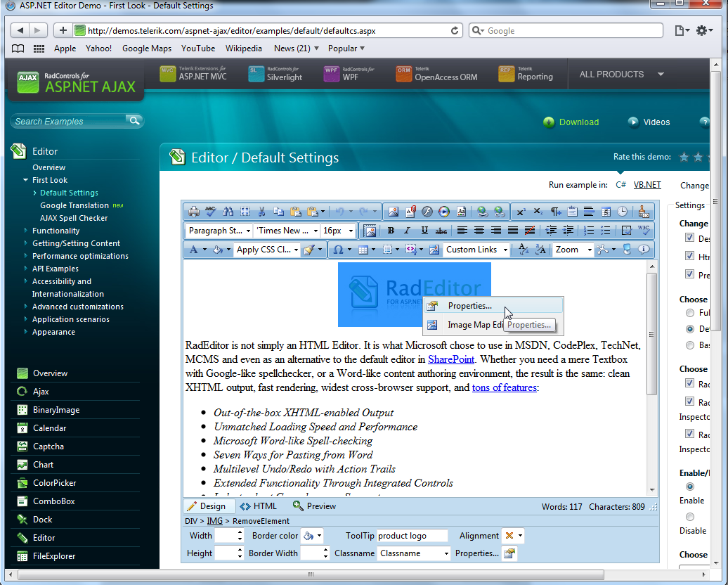The width and height of the screenshot is (728, 585).
Task: Open AJAX Spell Checker example
Action: pos(74,218)
